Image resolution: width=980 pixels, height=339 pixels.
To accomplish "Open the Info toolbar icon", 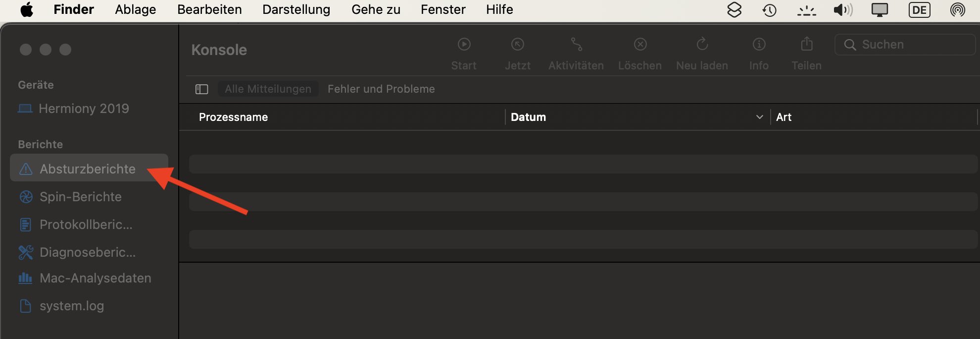I will pyautogui.click(x=759, y=45).
